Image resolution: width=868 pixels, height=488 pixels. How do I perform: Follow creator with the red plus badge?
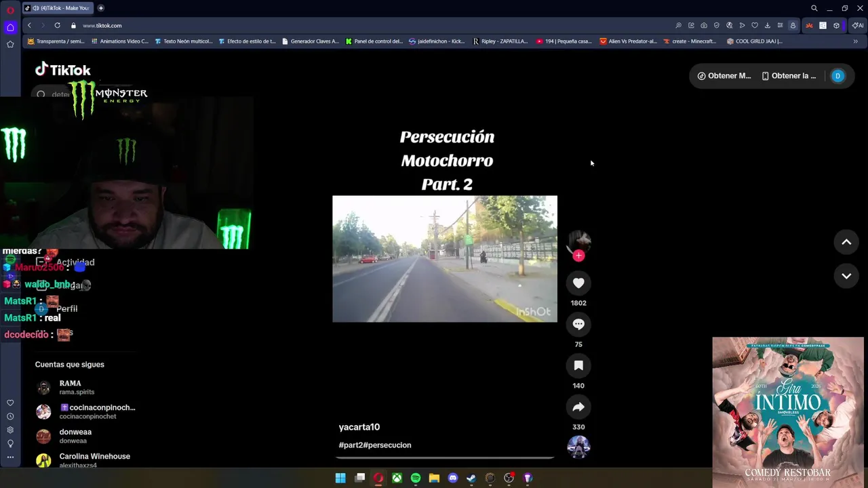(578, 256)
